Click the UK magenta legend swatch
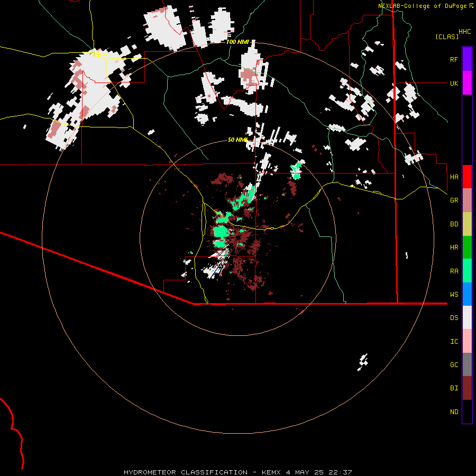 (467, 83)
